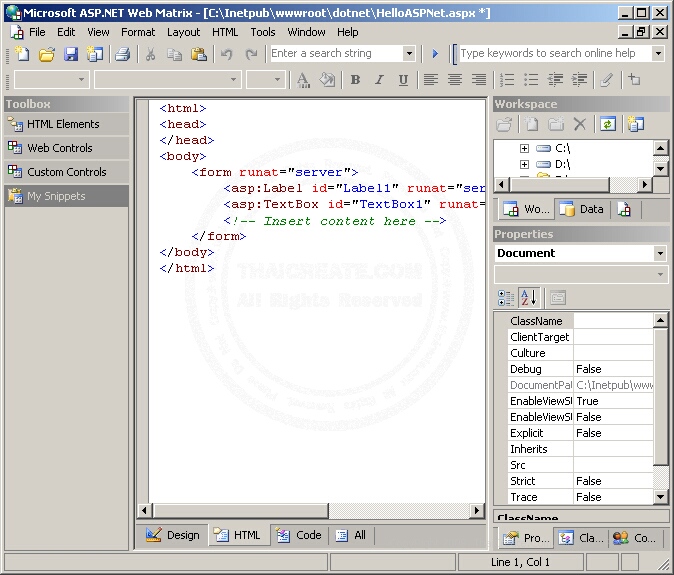Show properties in categorized view
Viewport: 674px width, 575px height.
point(506,298)
